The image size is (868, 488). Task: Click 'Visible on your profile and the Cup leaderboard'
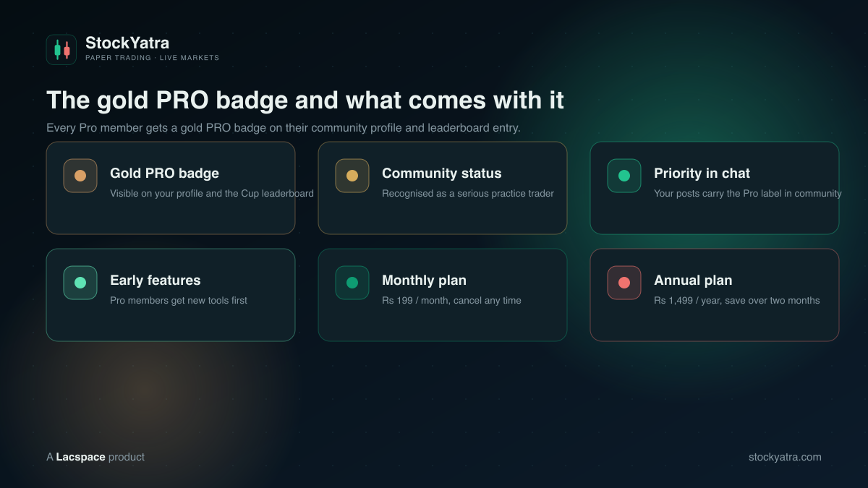[x=212, y=194]
